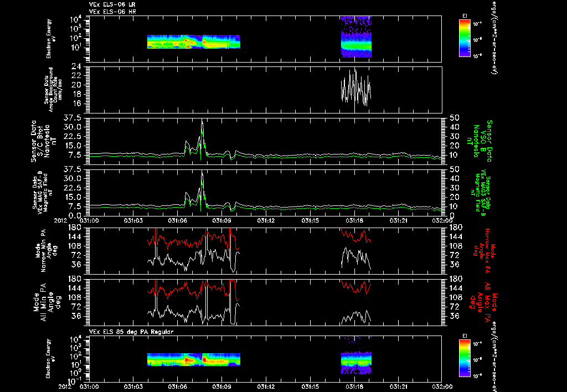
Task: Click the HR electron spectrogram block in top panel
Action: point(356,37)
